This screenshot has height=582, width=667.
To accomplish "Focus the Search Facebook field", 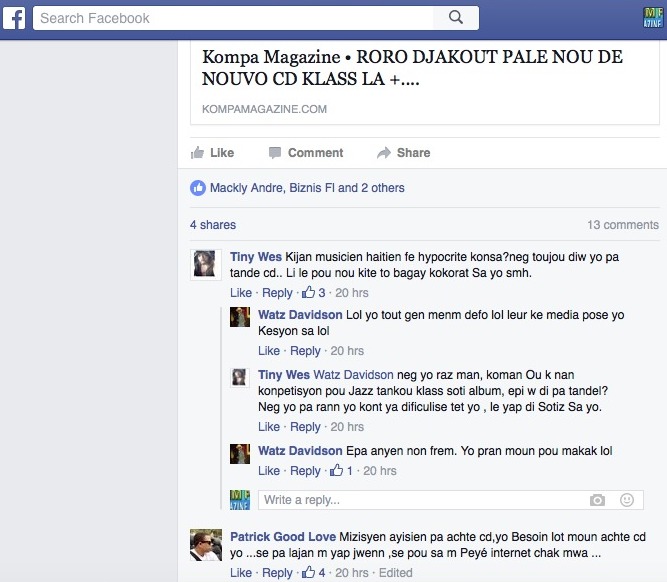I will pyautogui.click(x=233, y=18).
